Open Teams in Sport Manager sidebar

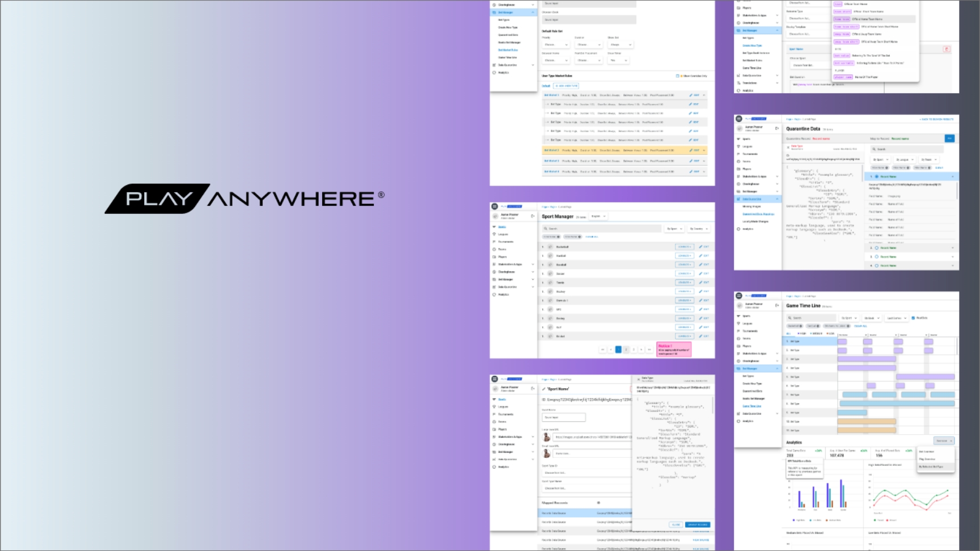click(502, 249)
